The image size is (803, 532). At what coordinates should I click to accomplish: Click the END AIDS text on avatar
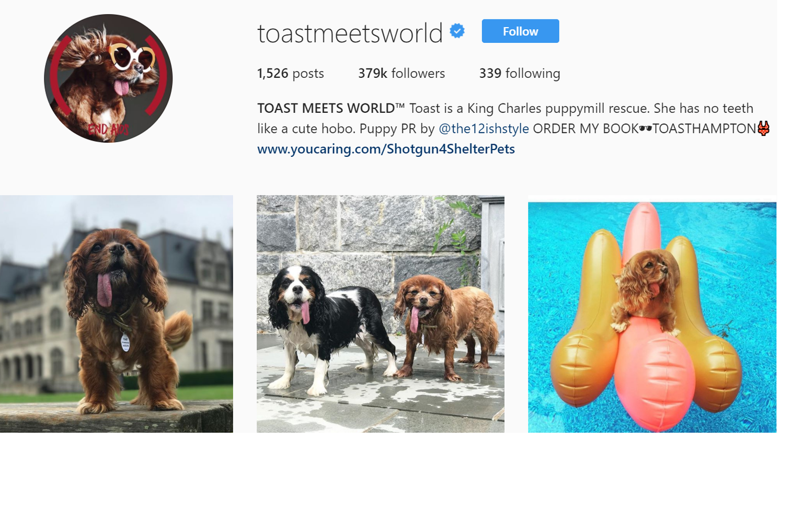tap(108, 129)
